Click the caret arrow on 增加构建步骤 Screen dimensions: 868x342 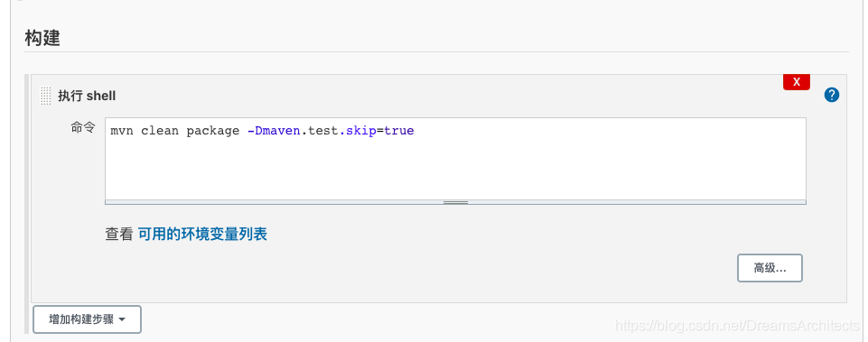point(122,319)
